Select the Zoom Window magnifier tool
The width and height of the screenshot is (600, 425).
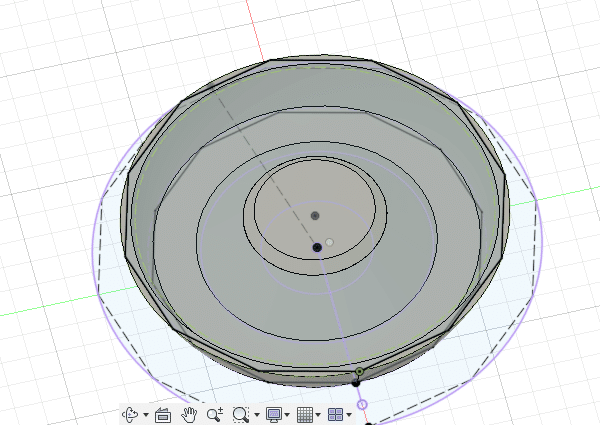(x=241, y=415)
